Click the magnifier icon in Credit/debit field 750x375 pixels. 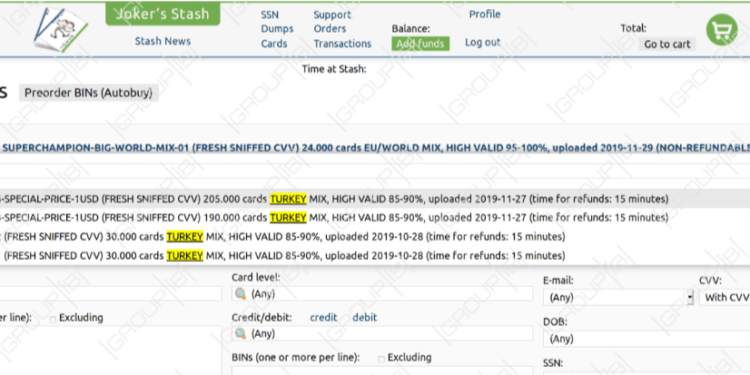(241, 333)
